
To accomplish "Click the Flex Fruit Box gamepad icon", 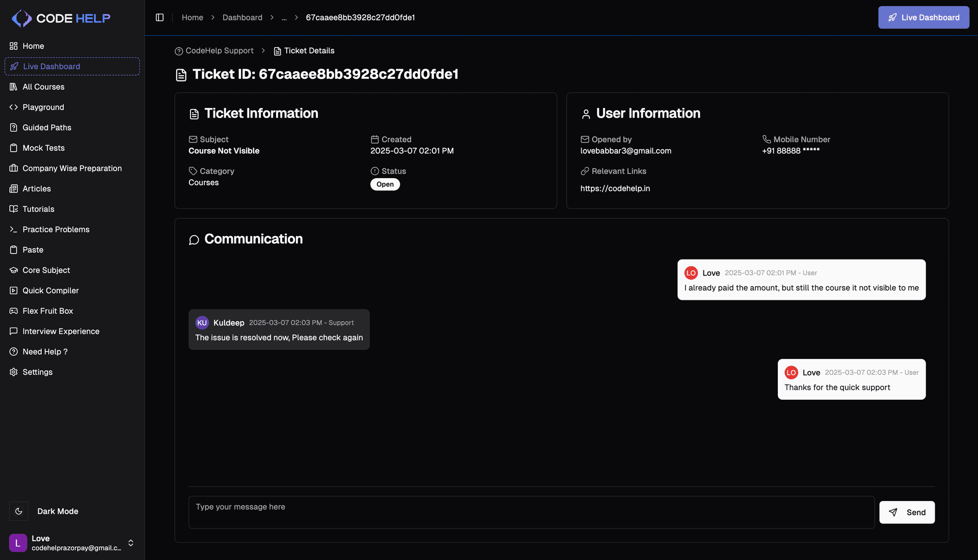I will (14, 311).
